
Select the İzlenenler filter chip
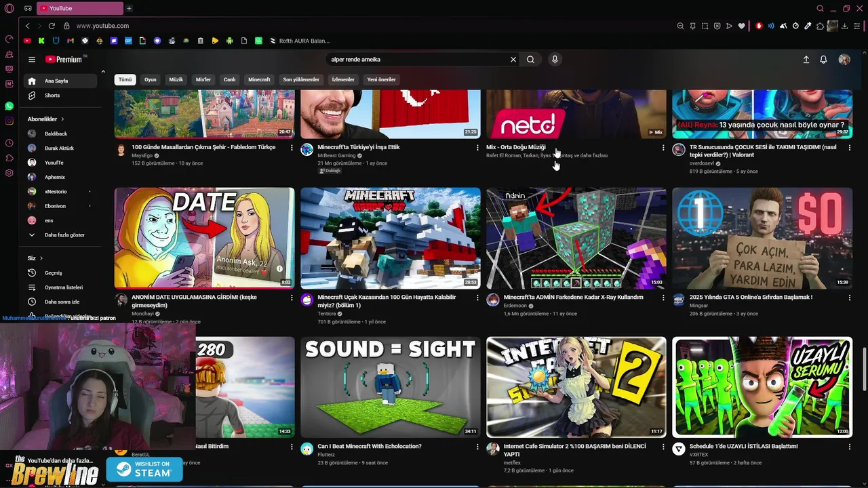[343, 79]
